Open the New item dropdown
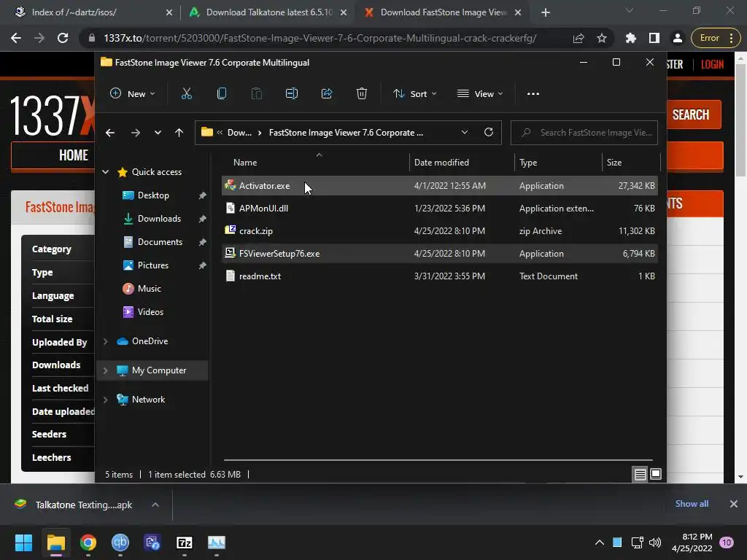Screen dimensions: 747x560 tap(133, 94)
